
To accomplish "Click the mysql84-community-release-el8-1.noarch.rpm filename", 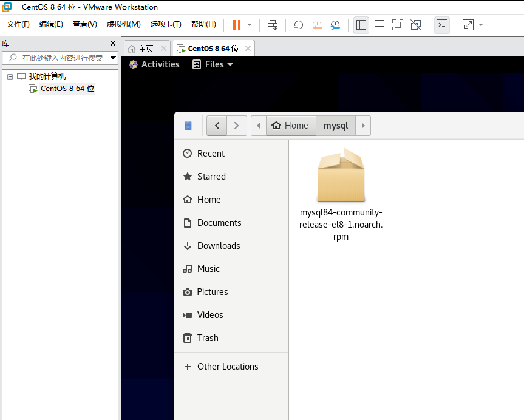I will click(341, 225).
